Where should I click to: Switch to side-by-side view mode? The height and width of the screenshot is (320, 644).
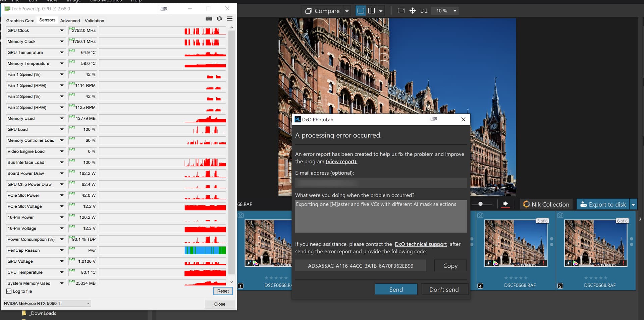pos(371,11)
